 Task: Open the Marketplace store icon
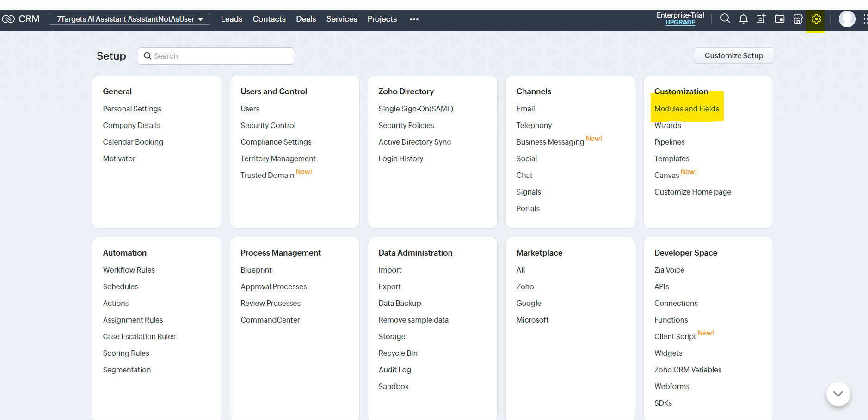coord(798,19)
